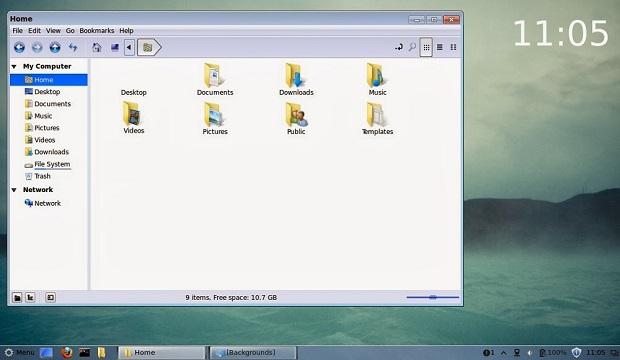Open the File menu
Viewport: 620px width, 360px height.
tap(17, 30)
